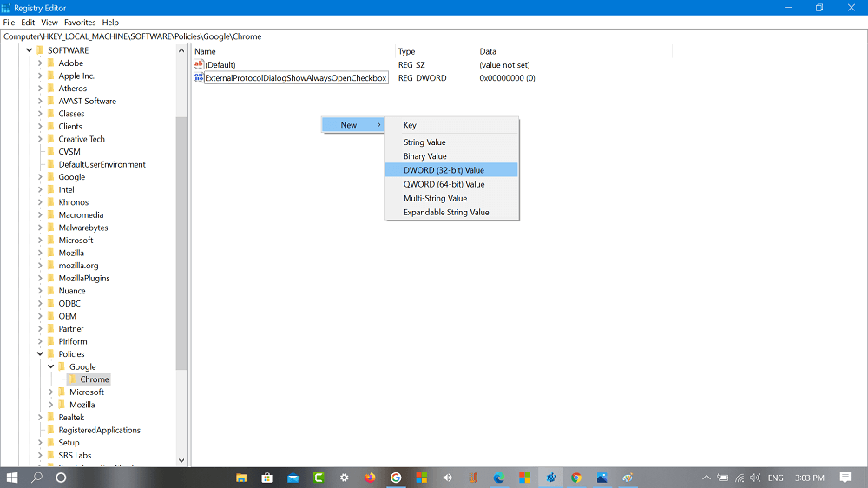Click the registry path address bar
Viewport: 868px width, 488px height.
pyautogui.click(x=433, y=36)
